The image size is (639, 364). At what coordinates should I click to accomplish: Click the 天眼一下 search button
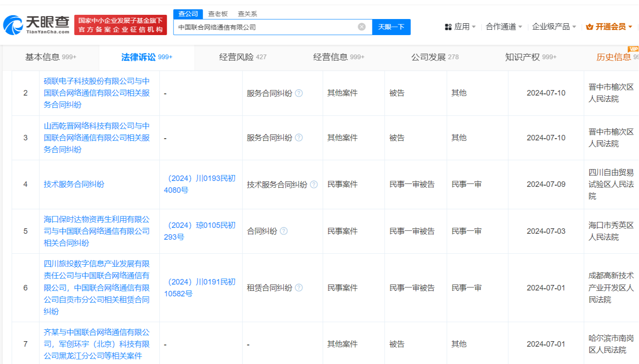pyautogui.click(x=391, y=27)
